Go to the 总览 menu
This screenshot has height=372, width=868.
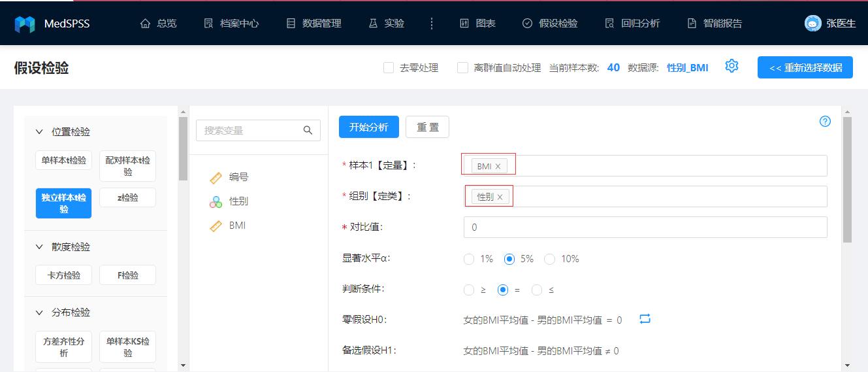(x=158, y=24)
